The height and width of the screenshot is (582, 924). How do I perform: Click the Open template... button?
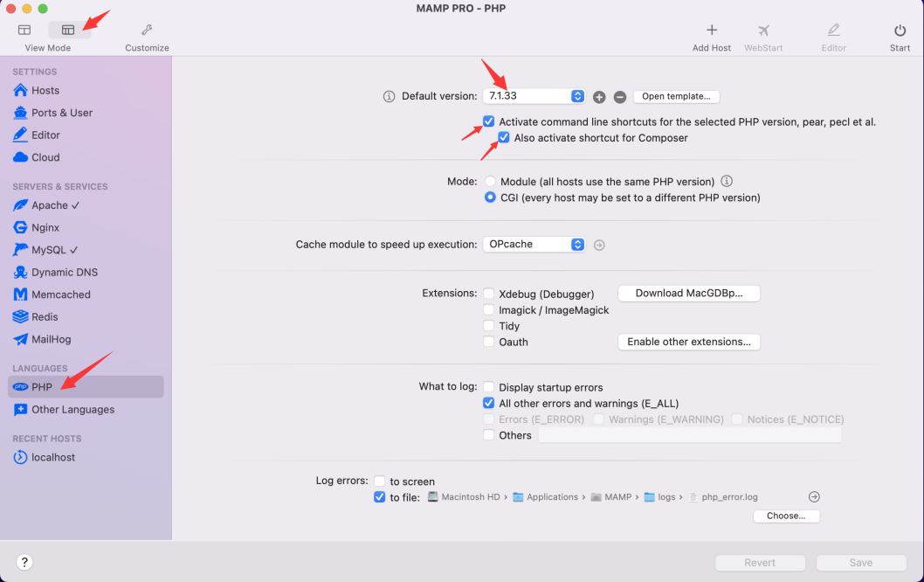(x=677, y=96)
